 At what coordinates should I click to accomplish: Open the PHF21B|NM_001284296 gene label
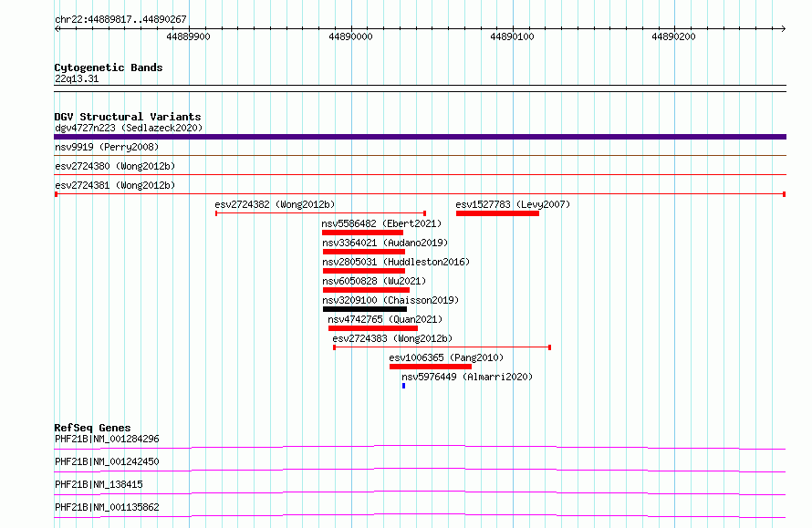tap(107, 439)
